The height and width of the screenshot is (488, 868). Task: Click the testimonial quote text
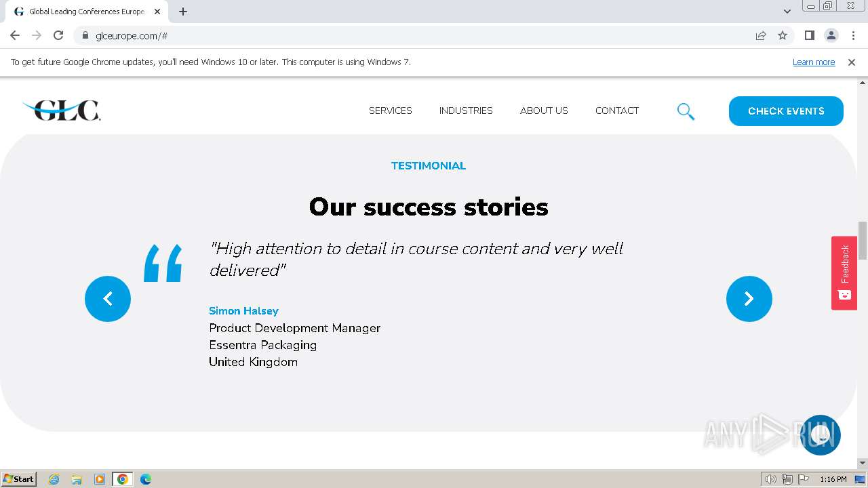point(416,259)
